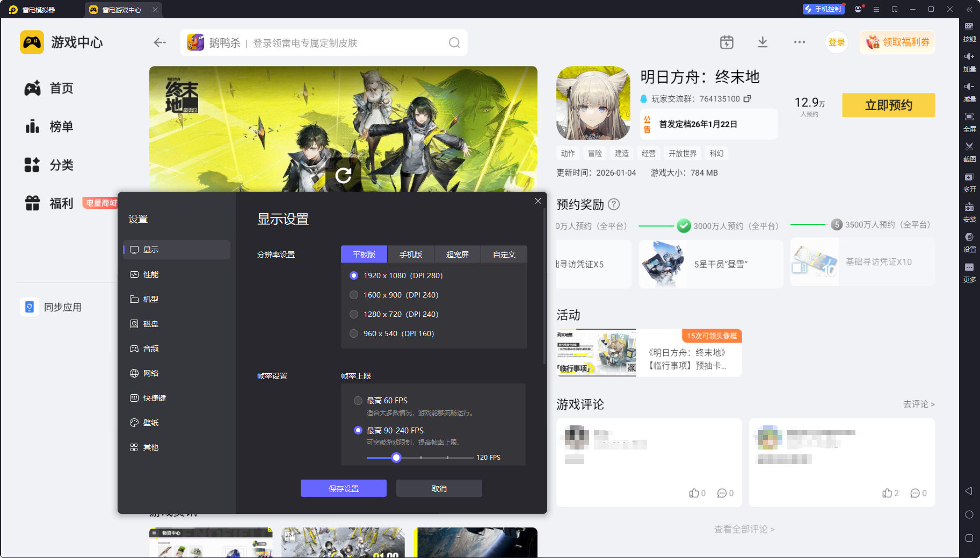
Task: Select 其他 in settings sidebar
Action: point(177,447)
